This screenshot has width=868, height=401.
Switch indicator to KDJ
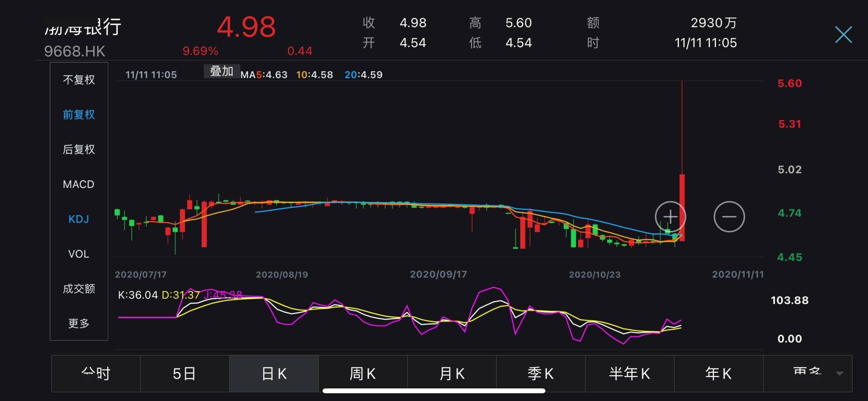pyautogui.click(x=78, y=219)
